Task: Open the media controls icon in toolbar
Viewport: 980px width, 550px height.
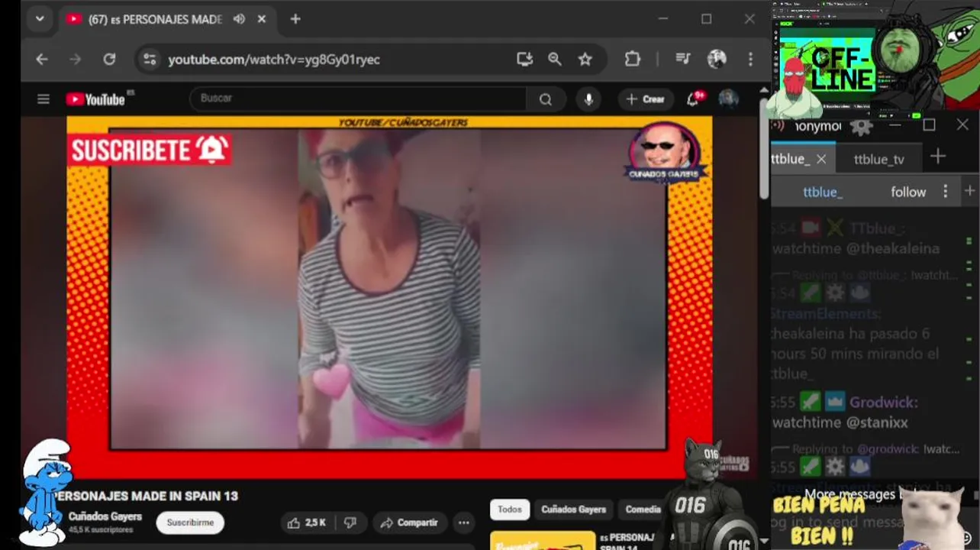Action: tap(682, 59)
